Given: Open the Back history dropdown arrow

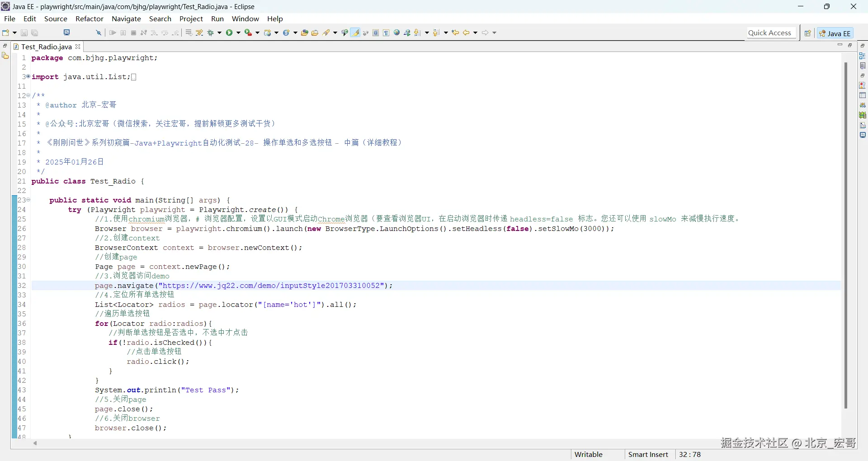Looking at the screenshot, I should click(475, 33).
